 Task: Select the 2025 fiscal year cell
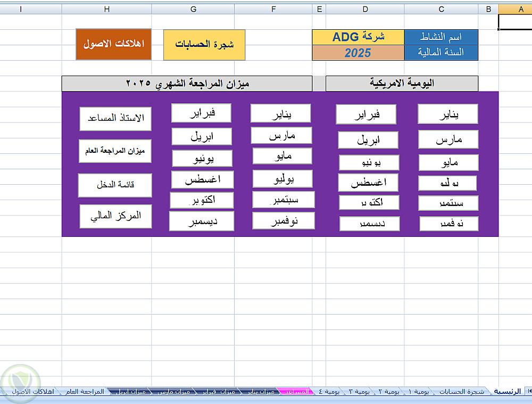click(x=358, y=53)
